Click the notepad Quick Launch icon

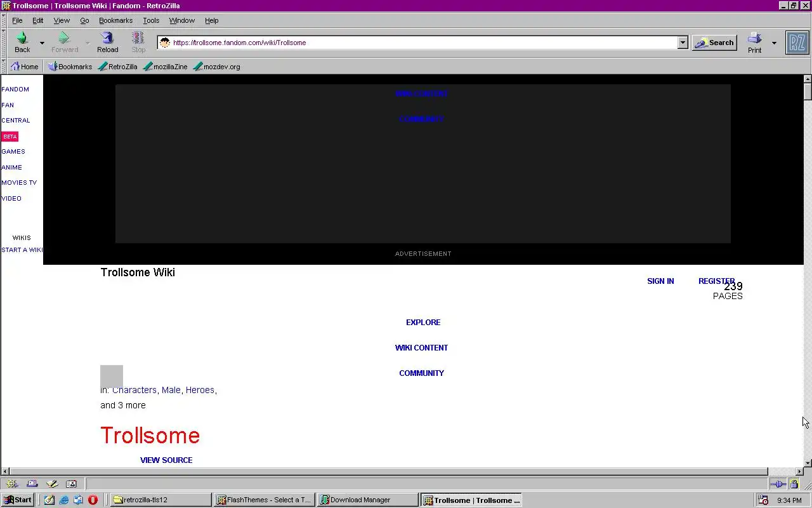coord(49,500)
